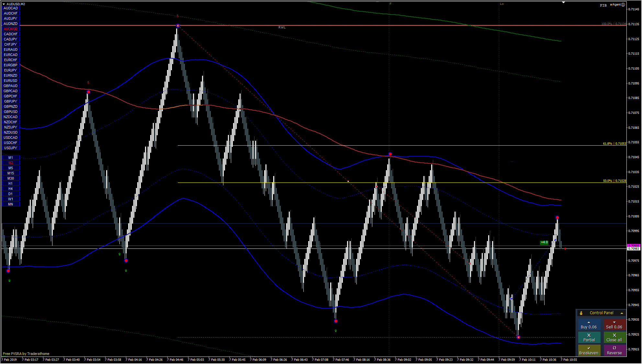Set timeframe to M1
The width and height of the screenshot is (642, 364).
tap(11, 158)
